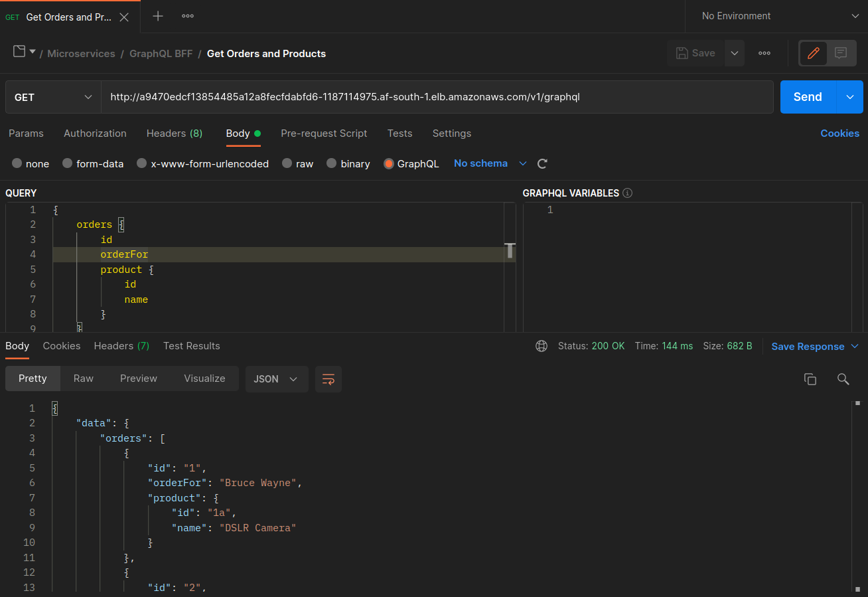Select the binary body radio button

(348, 163)
